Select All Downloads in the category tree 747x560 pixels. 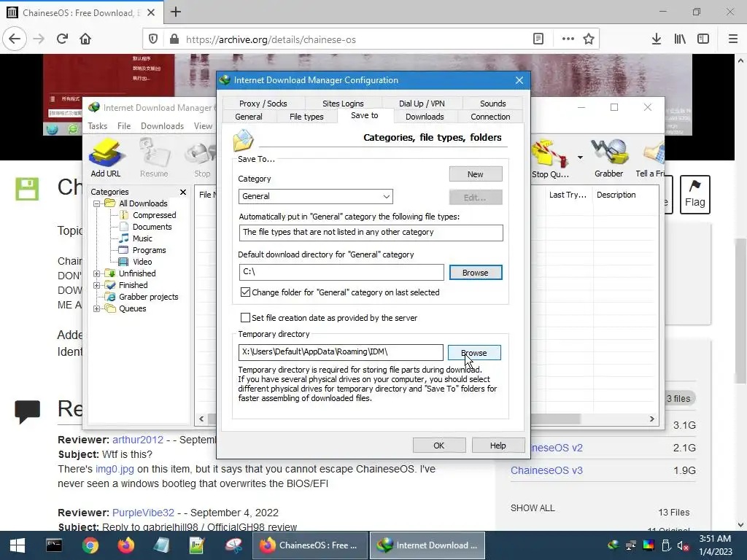coord(143,203)
